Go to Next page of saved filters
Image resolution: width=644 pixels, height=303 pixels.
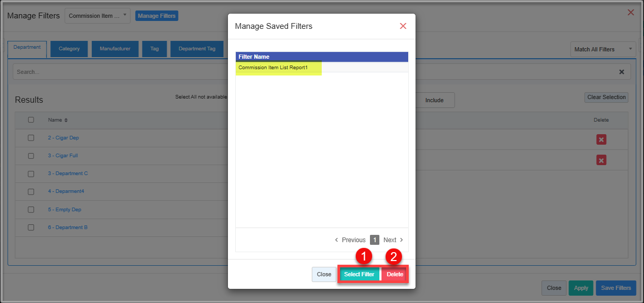(x=394, y=240)
